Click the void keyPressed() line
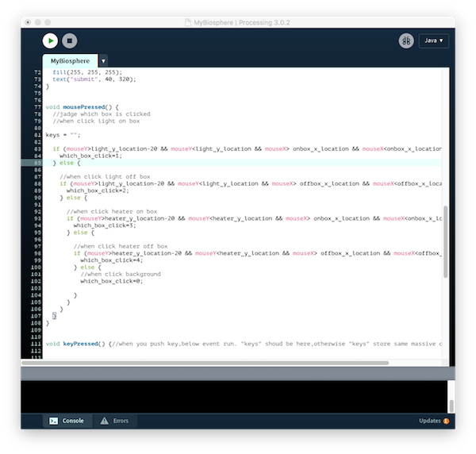Screen dimensions: 476x454 tap(244, 344)
